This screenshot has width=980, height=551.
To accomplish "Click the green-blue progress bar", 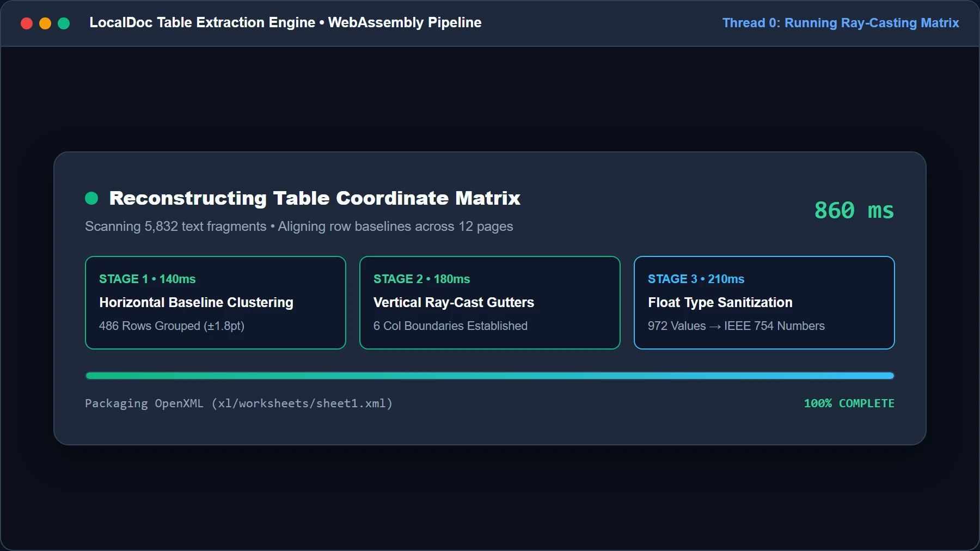I will point(490,376).
